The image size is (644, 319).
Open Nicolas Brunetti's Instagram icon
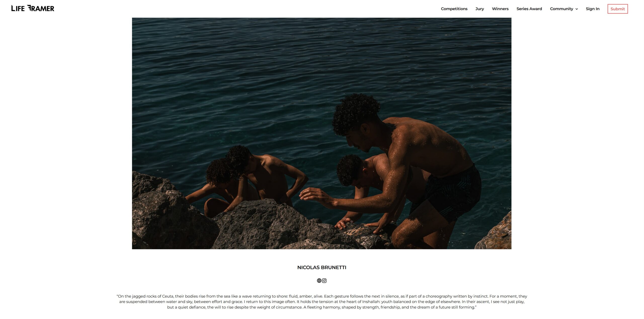324,281
